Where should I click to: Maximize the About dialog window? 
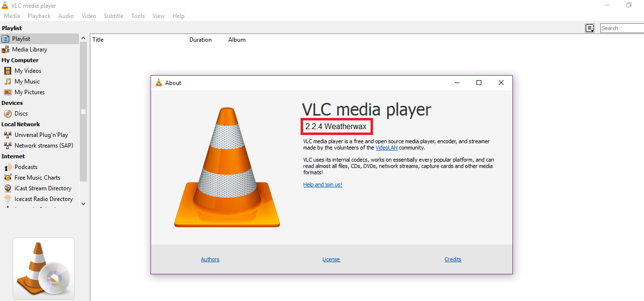[x=479, y=83]
